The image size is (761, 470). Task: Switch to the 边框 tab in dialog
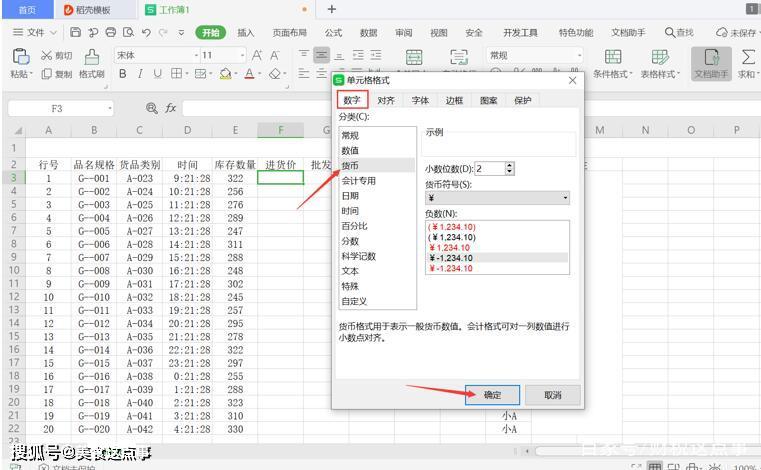tap(454, 100)
